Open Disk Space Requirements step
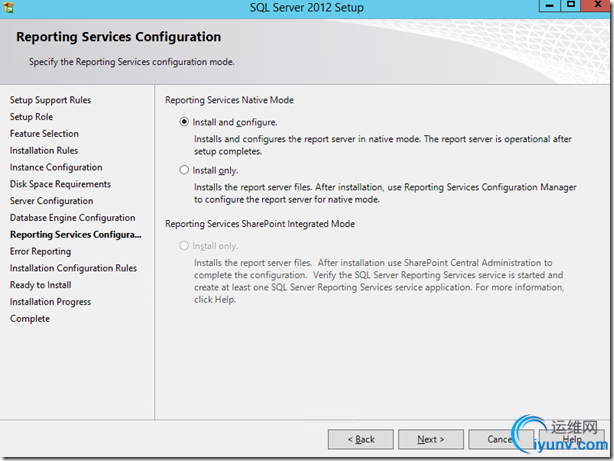The width and height of the screenshot is (614, 461). point(60,184)
